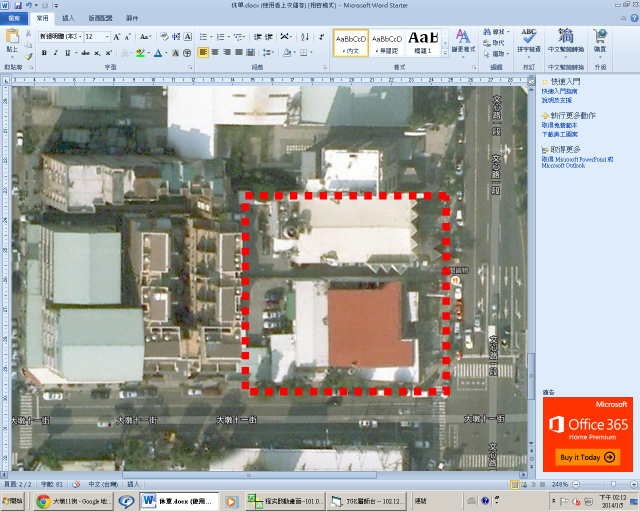Click the bullet list icon
Viewport: 640px width, 512px height.
[x=203, y=36]
